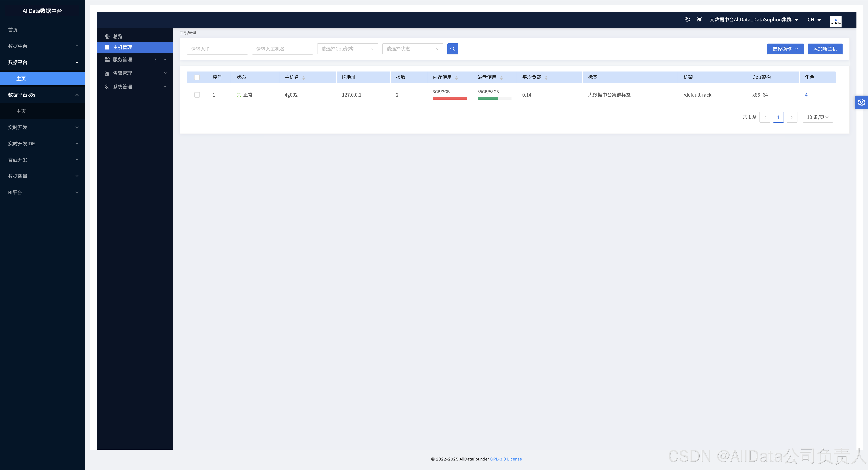This screenshot has height=470, width=868.
Task: Open the floating blue settings gear
Action: click(861, 102)
